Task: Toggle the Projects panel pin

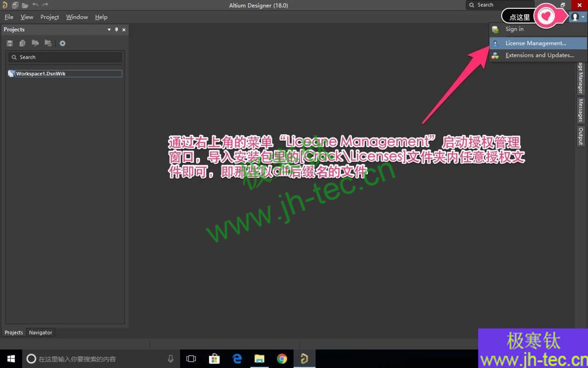Action: point(116,29)
